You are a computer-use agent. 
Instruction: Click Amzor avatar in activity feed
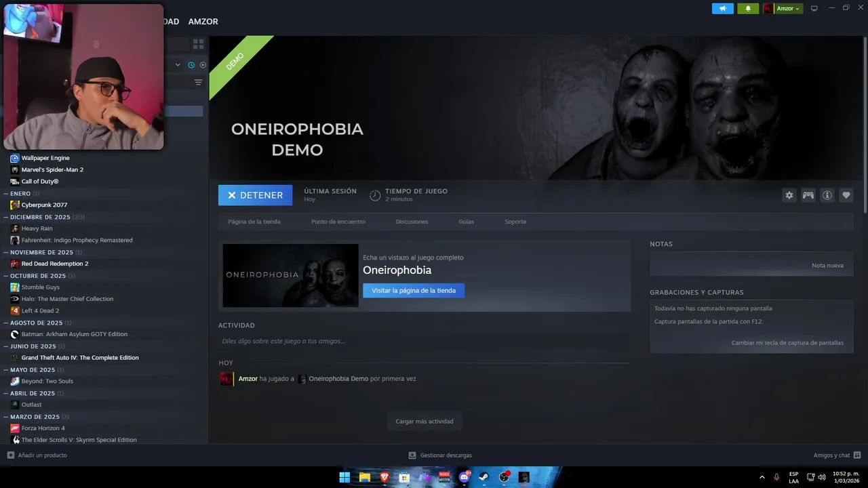click(x=226, y=379)
